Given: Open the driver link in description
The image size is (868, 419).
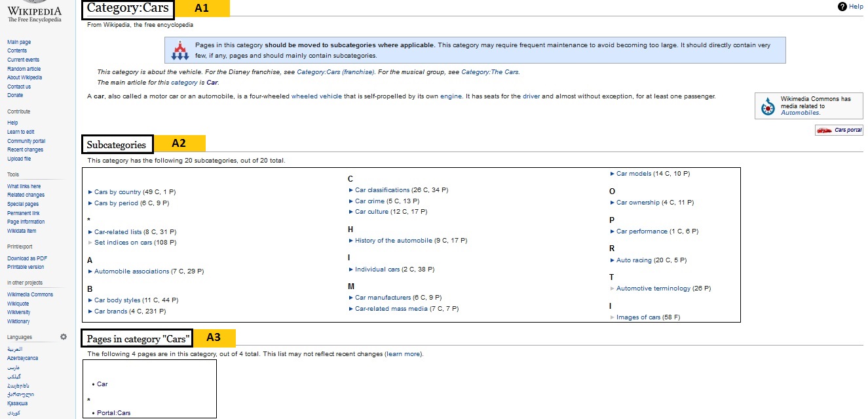Looking at the screenshot, I should click(x=531, y=96).
